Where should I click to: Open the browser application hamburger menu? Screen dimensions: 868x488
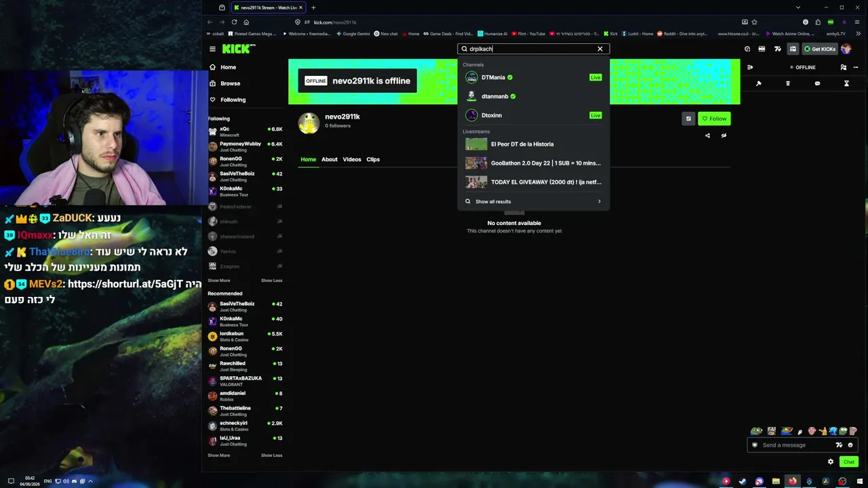(x=857, y=22)
